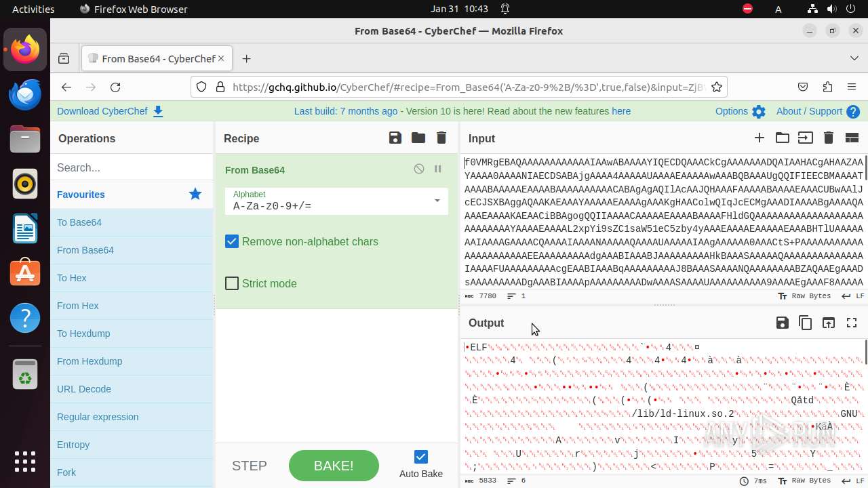868x488 pixels.
Task: Open Firefox application menu
Action: tap(852, 87)
